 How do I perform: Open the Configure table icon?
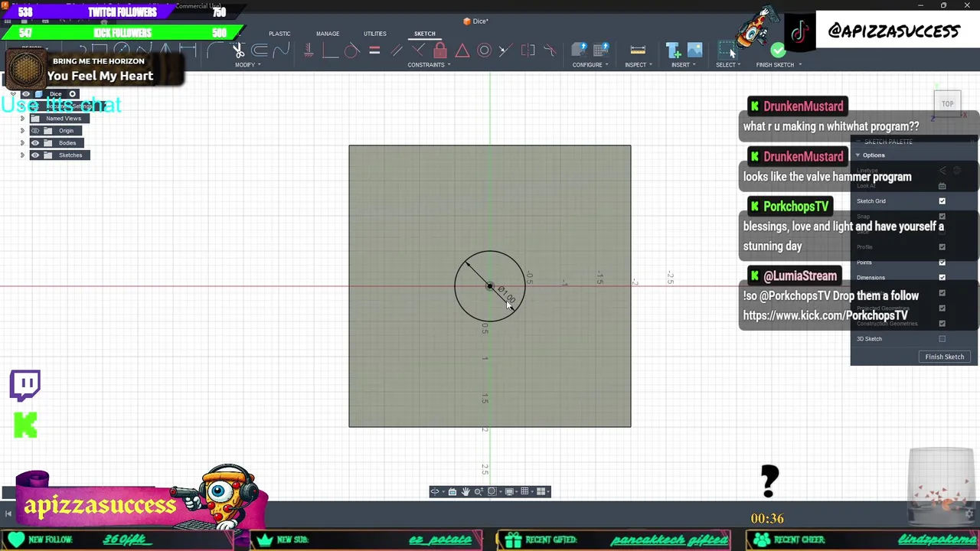(x=601, y=51)
